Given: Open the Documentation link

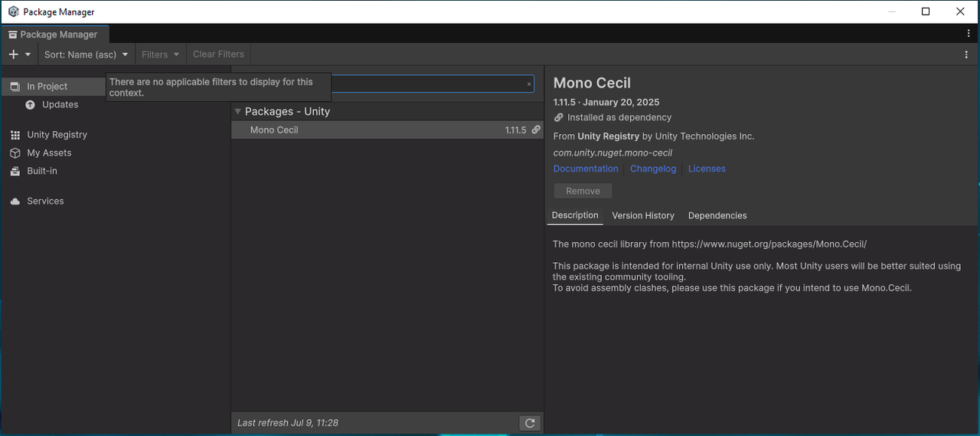Looking at the screenshot, I should click(586, 169).
